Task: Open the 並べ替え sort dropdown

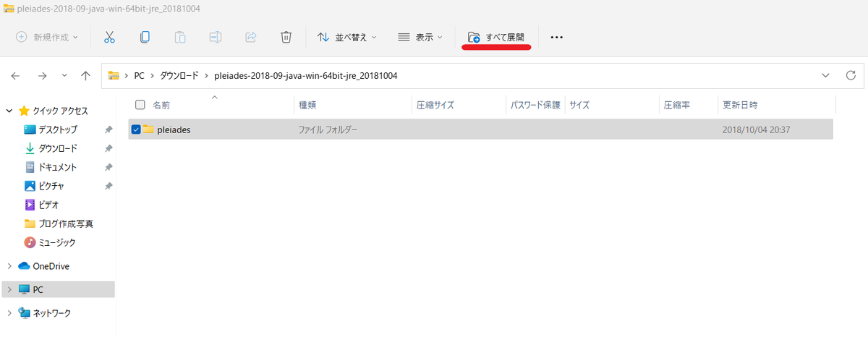Action: [347, 37]
